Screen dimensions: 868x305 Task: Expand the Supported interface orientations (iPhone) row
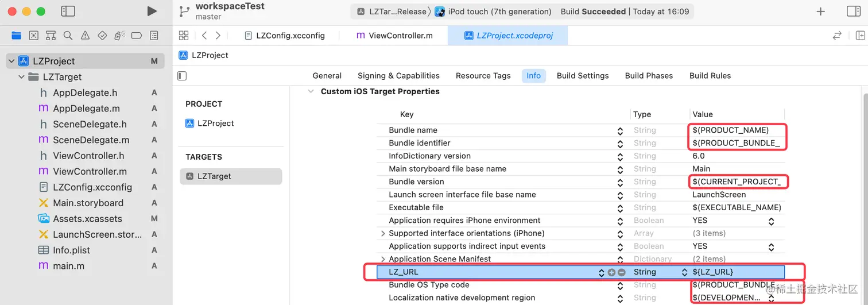[383, 234]
